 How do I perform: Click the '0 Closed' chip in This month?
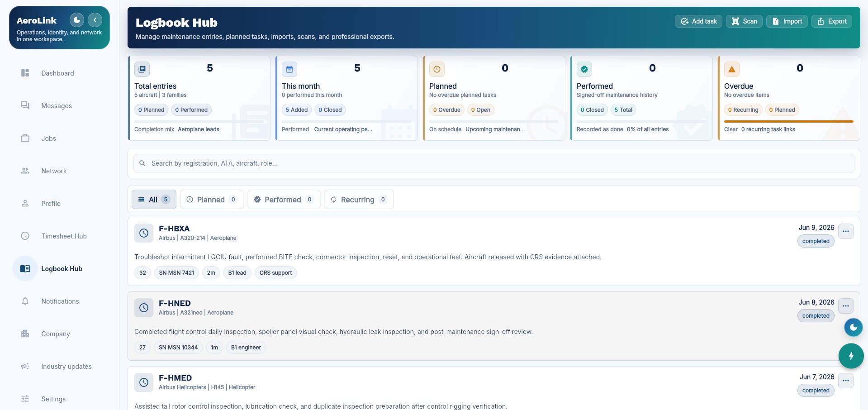pos(330,110)
